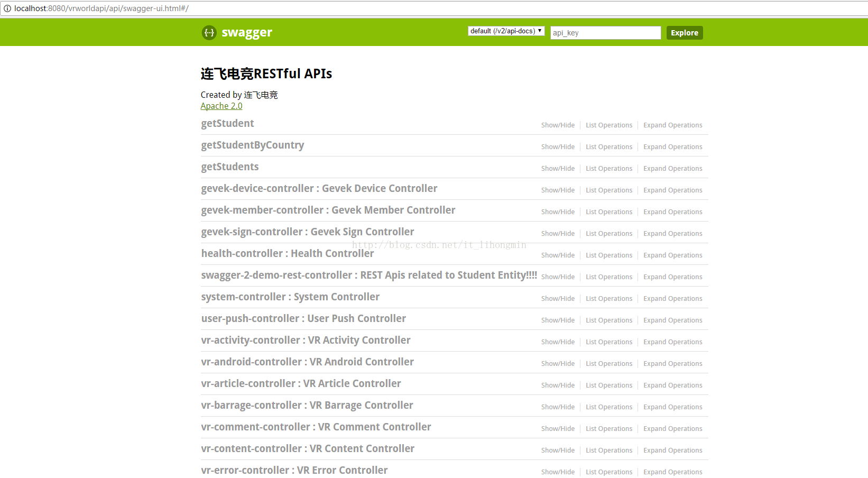Screen dimensions: 868x478
Task: Toggle Show/Hide for gevek-device-controller
Action: tap(558, 190)
